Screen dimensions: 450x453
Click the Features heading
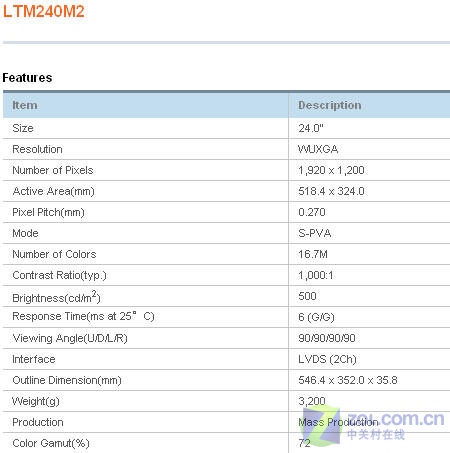(x=27, y=78)
